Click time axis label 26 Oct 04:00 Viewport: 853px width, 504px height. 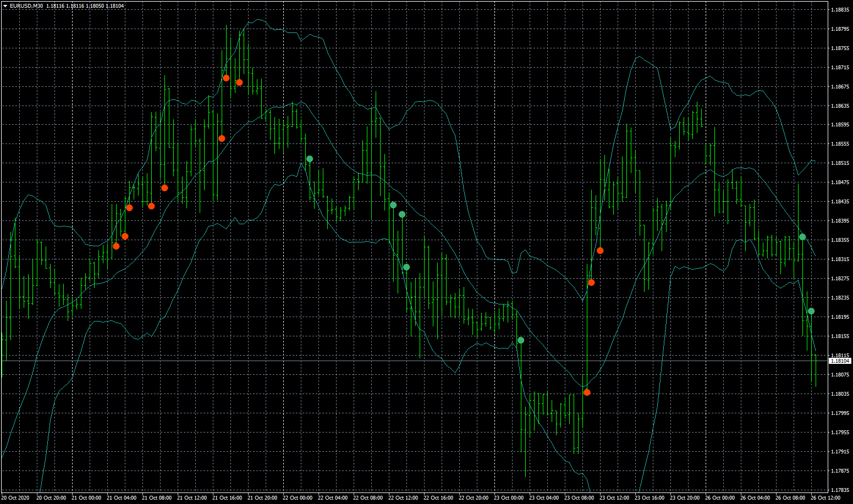755,498
